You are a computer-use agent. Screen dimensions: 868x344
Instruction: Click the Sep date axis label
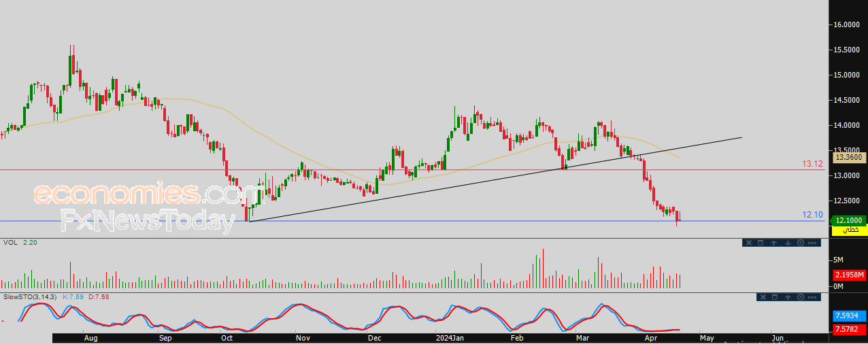[165, 338]
